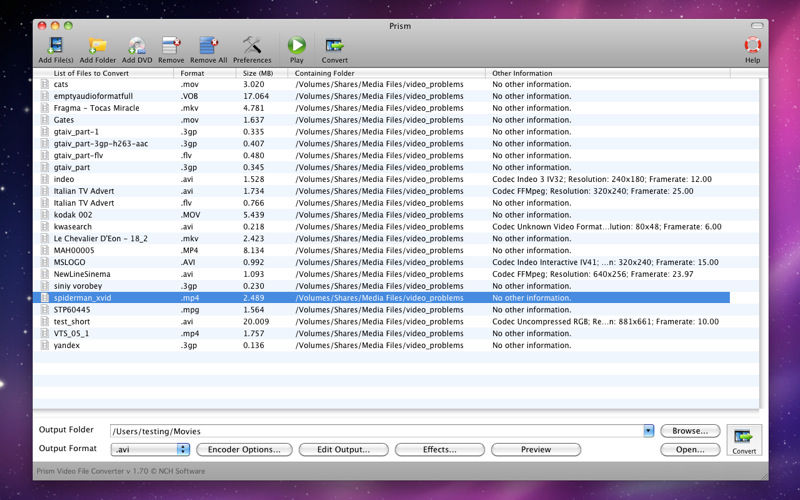
Task: Sort by Containing Folder column header
Action: click(x=386, y=73)
